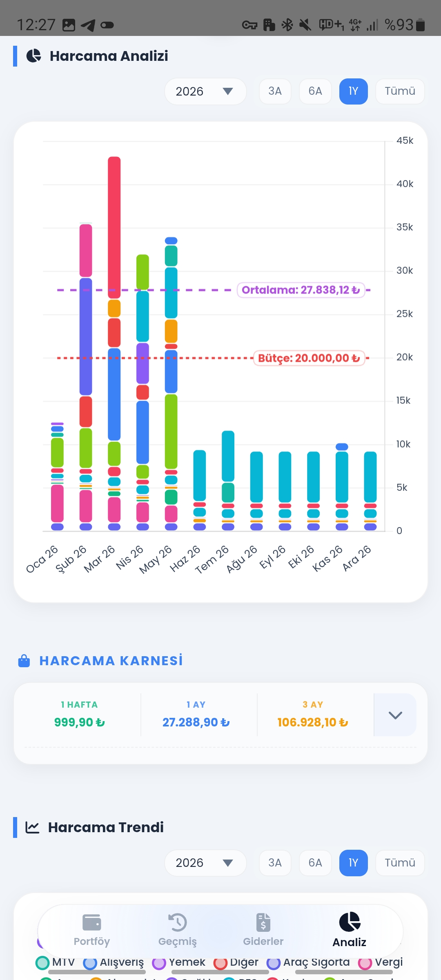Tap the Bütçe 20.000,00 ₺ label

coord(309,358)
